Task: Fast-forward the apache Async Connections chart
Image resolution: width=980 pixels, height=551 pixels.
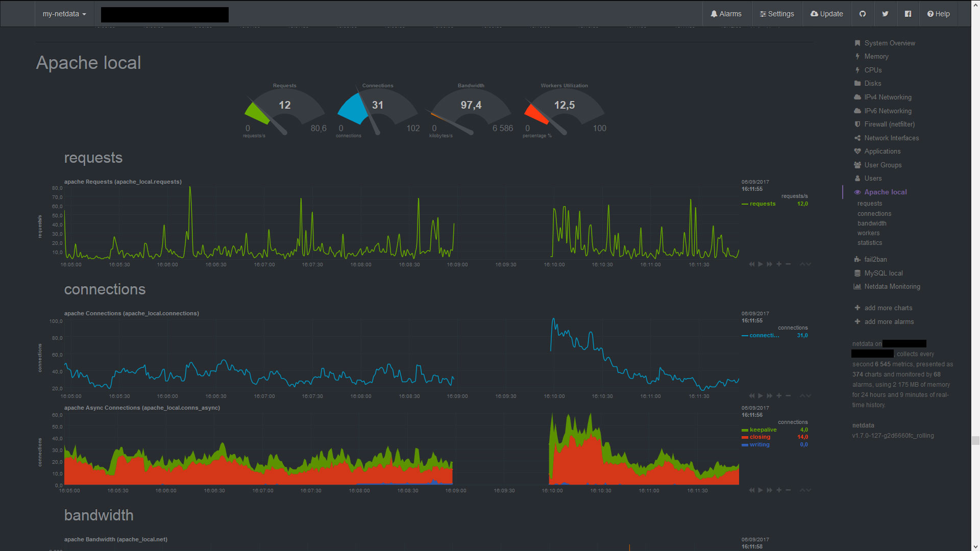Action: 770,490
